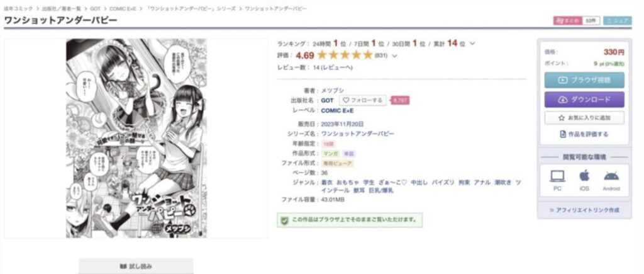Follow the publisher with heart button
Image resolution: width=644 pixels, height=274 pixels.
coord(363,100)
